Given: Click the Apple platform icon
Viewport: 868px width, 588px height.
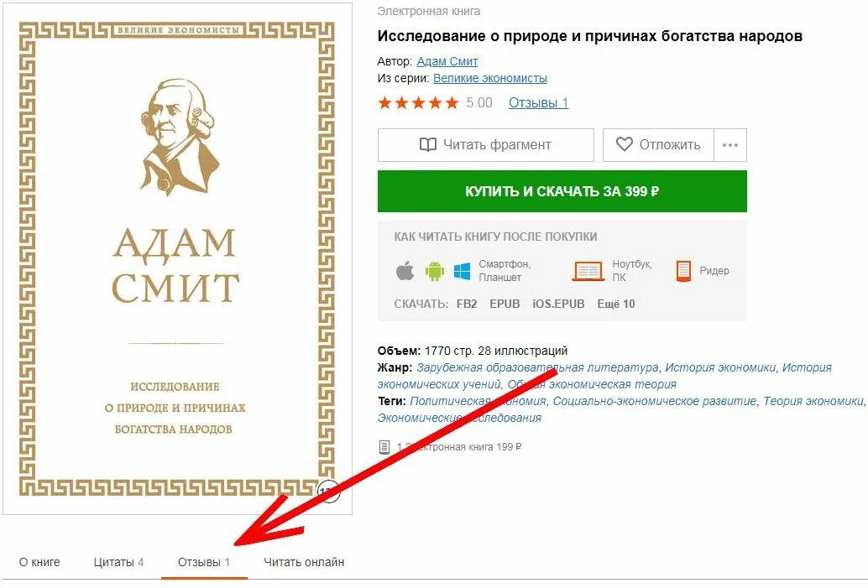Looking at the screenshot, I should point(405,270).
